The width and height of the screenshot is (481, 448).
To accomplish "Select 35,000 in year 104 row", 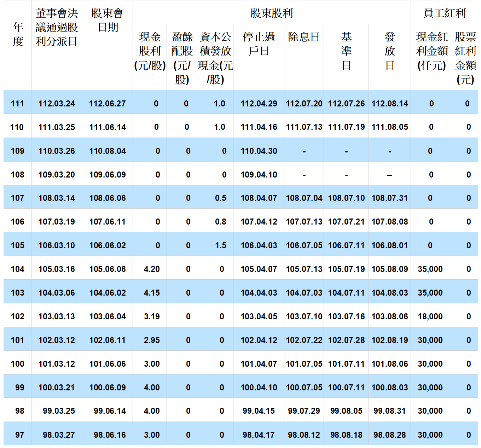I will (x=430, y=269).
